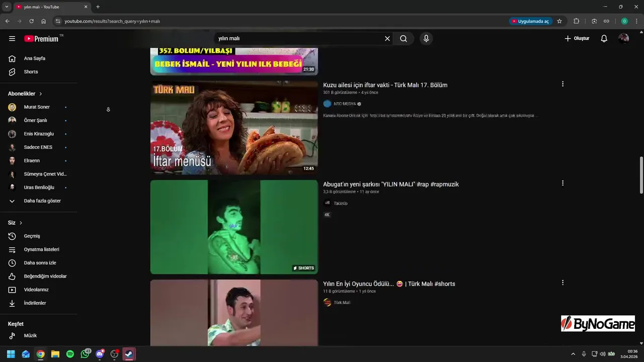Open Chrome three-dot menu
Image resolution: width=644 pixels, height=362 pixels.
[x=637, y=21]
